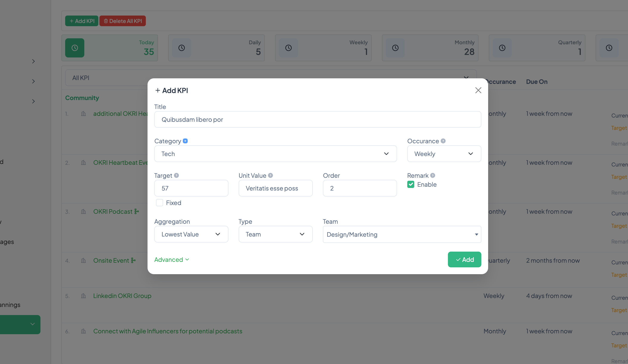The height and width of the screenshot is (364, 628).
Task: Click the Unit Value help icon
Action: pyautogui.click(x=270, y=175)
